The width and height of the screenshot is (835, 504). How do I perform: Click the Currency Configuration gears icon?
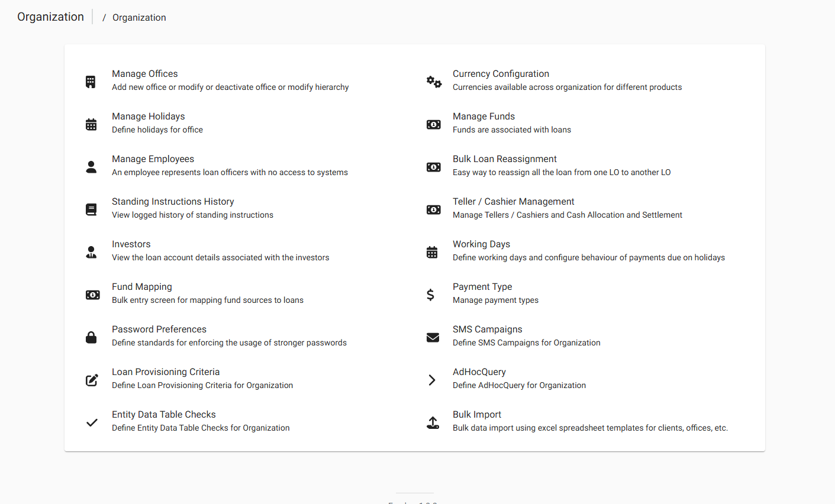coord(433,81)
